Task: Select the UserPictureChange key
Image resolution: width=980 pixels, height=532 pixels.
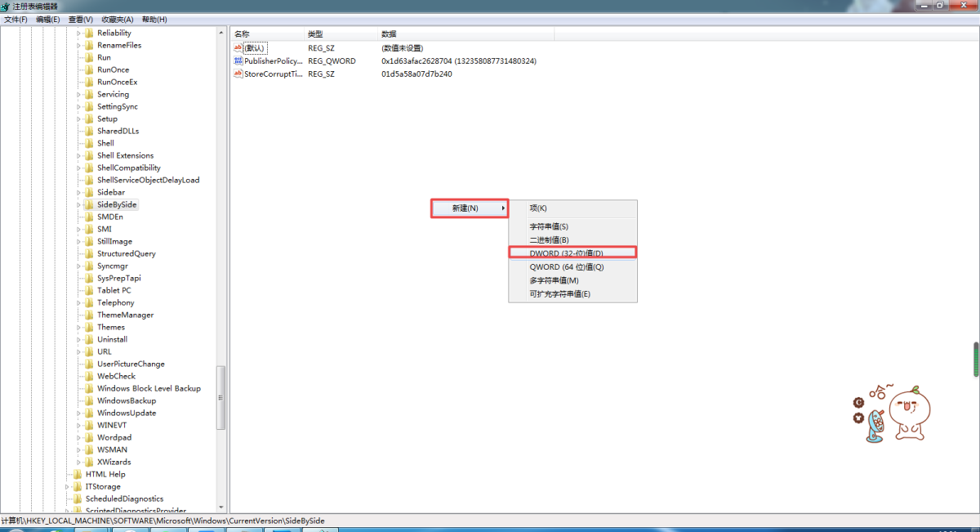Action: click(x=131, y=364)
